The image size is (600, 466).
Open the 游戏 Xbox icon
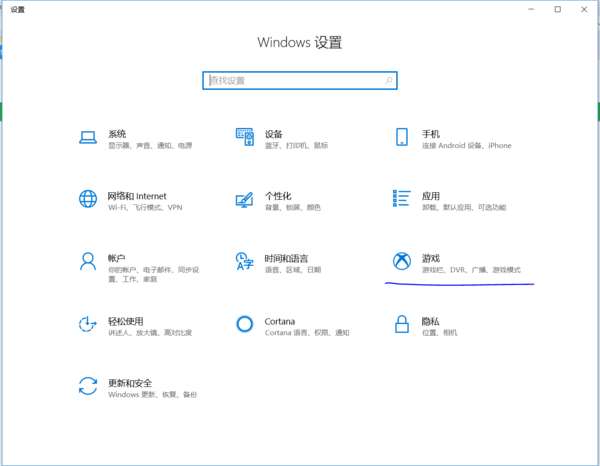pos(402,261)
